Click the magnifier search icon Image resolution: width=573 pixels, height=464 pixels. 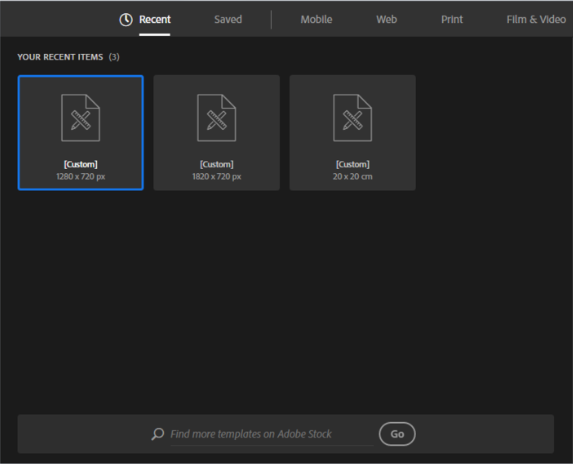[158, 434]
